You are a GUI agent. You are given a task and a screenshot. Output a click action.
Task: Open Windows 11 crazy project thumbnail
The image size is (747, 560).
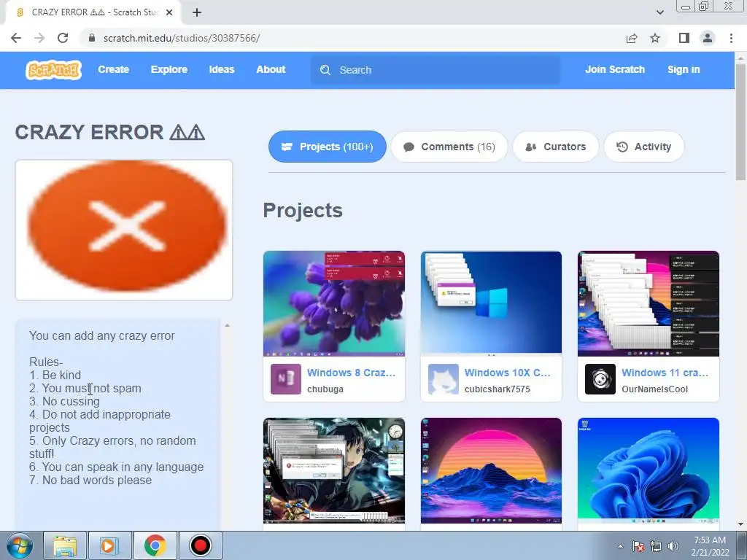tap(649, 304)
